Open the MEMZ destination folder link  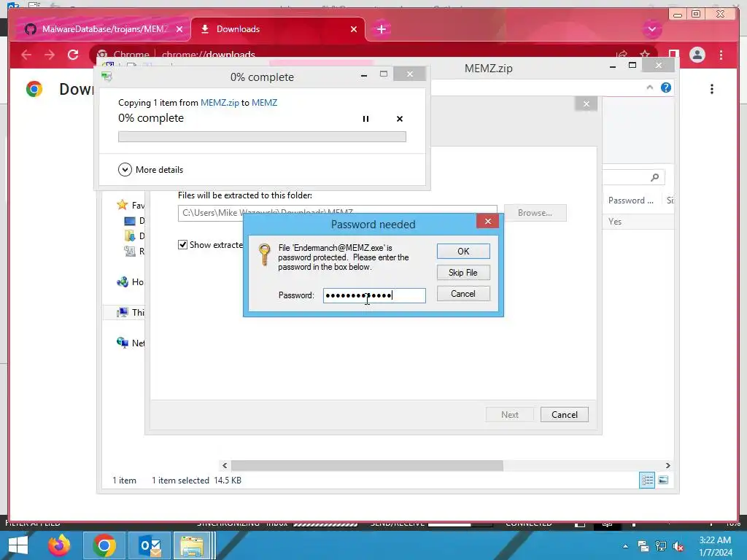(x=264, y=102)
